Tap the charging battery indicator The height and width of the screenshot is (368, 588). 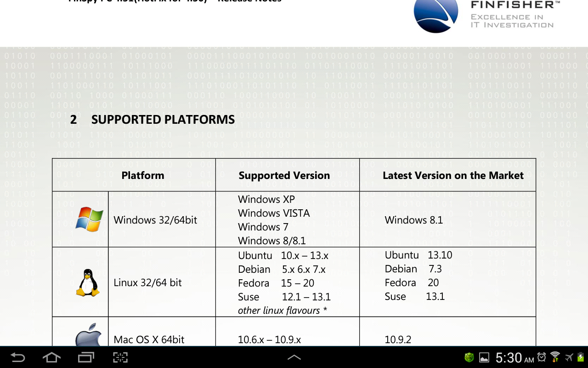point(580,357)
